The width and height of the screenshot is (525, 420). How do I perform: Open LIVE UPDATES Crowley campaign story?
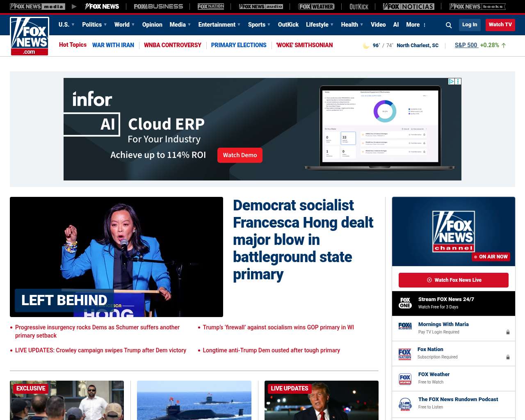(100, 350)
